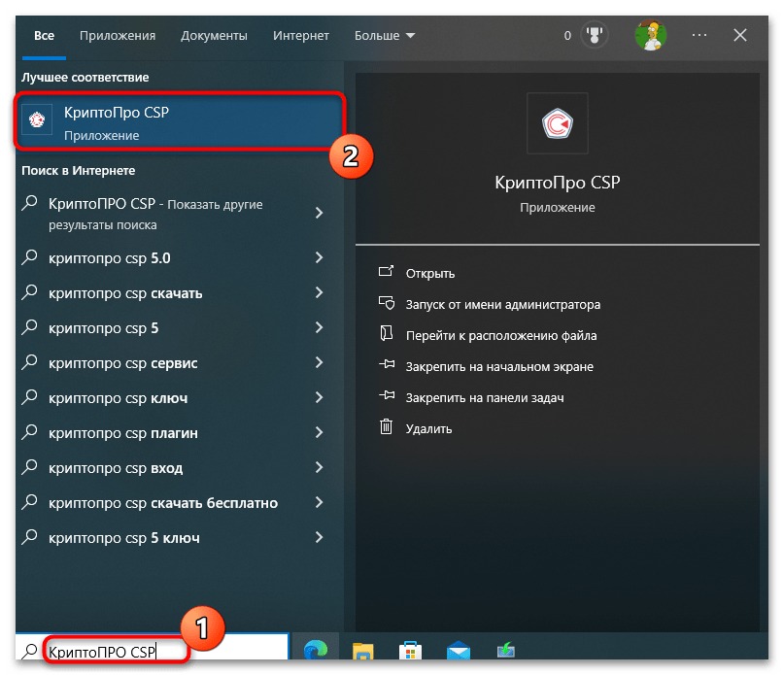Expand arrow for КриптоПРО CSP show other results
Image resolution: width=784 pixels, height=675 pixels.
pyautogui.click(x=319, y=213)
